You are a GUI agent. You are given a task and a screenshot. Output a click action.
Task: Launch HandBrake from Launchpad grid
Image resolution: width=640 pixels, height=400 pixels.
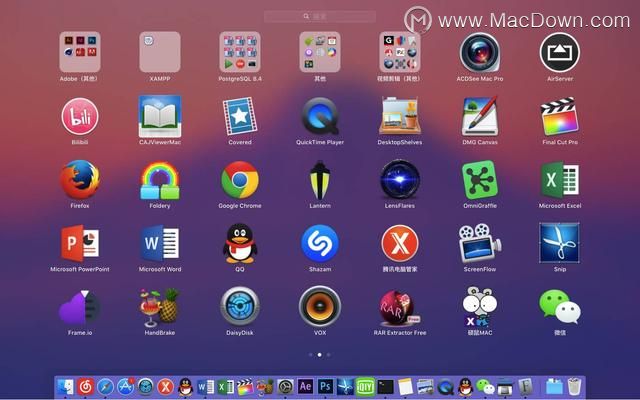coord(160,307)
